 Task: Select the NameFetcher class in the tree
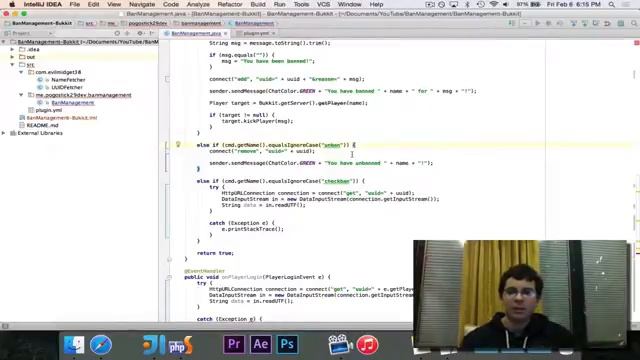tap(68, 80)
